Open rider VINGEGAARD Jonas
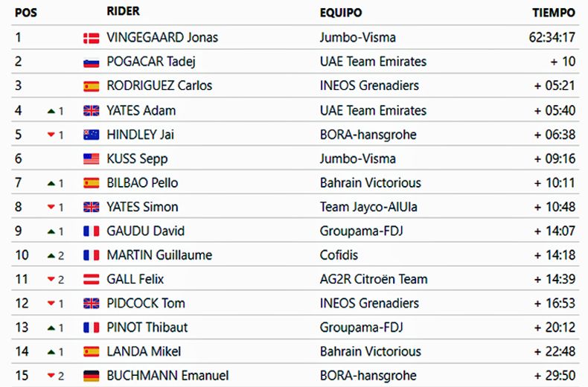 pos(162,37)
